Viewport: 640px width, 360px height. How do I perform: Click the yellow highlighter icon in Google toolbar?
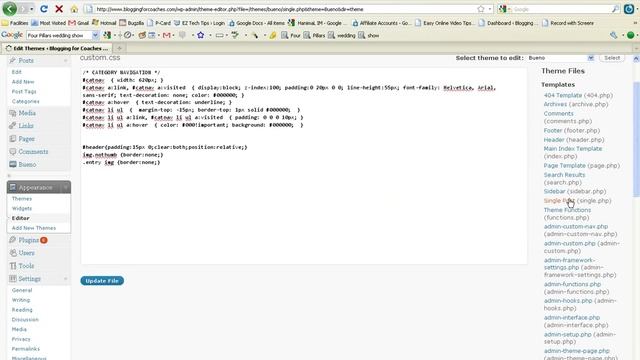273,36
